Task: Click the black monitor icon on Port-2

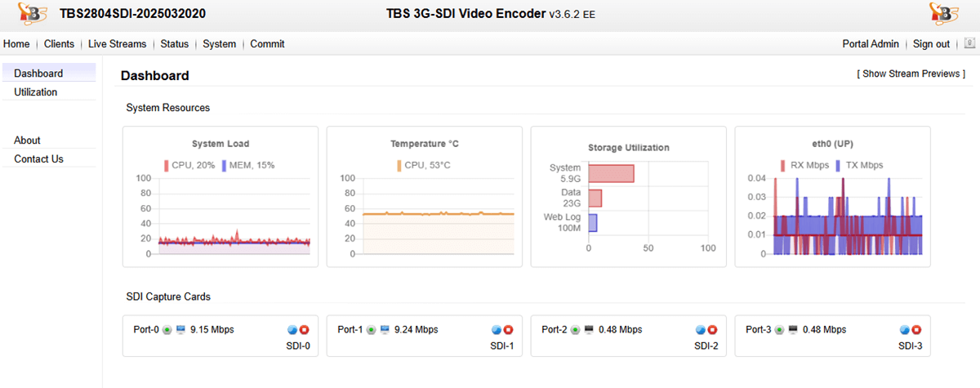Action: click(589, 330)
